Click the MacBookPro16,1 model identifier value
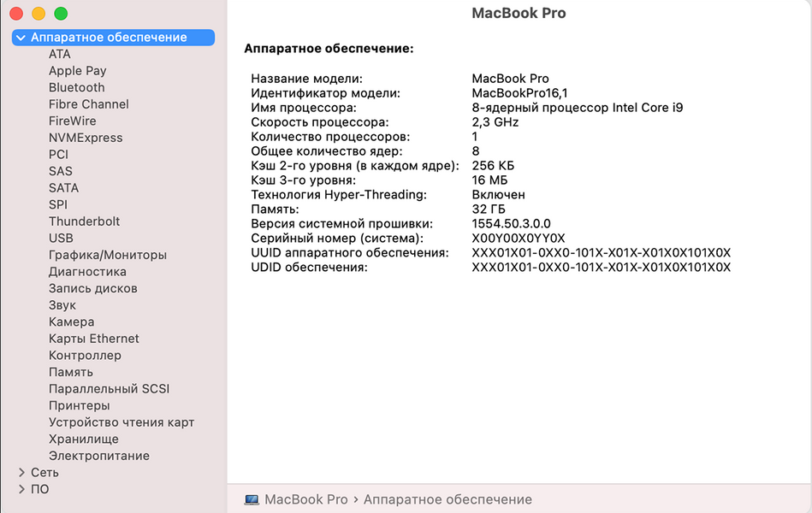The height and width of the screenshot is (513, 812). tap(519, 93)
